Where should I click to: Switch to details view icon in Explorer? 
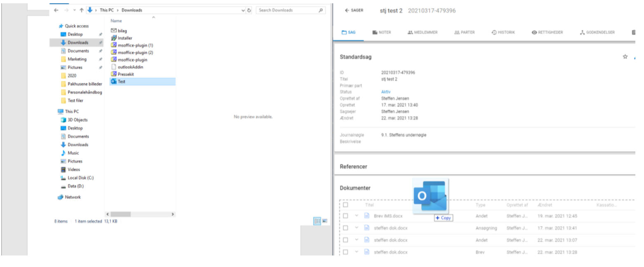click(x=317, y=221)
